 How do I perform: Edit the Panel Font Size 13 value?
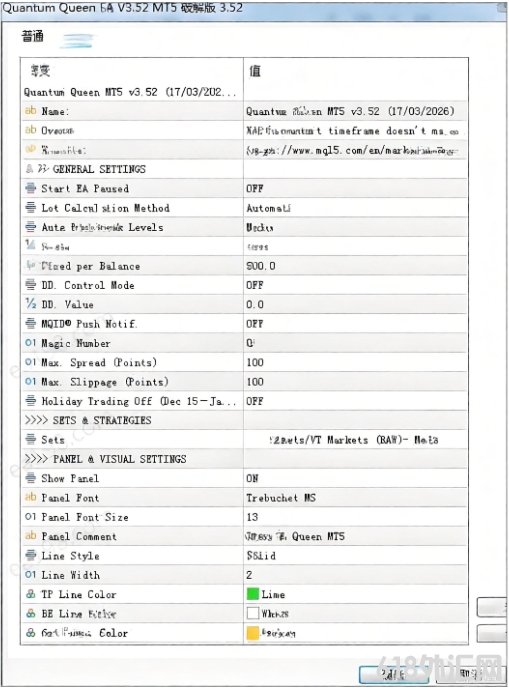(x=355, y=517)
